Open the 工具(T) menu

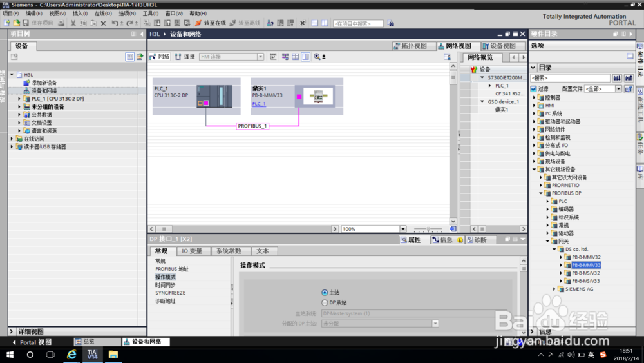(150, 14)
